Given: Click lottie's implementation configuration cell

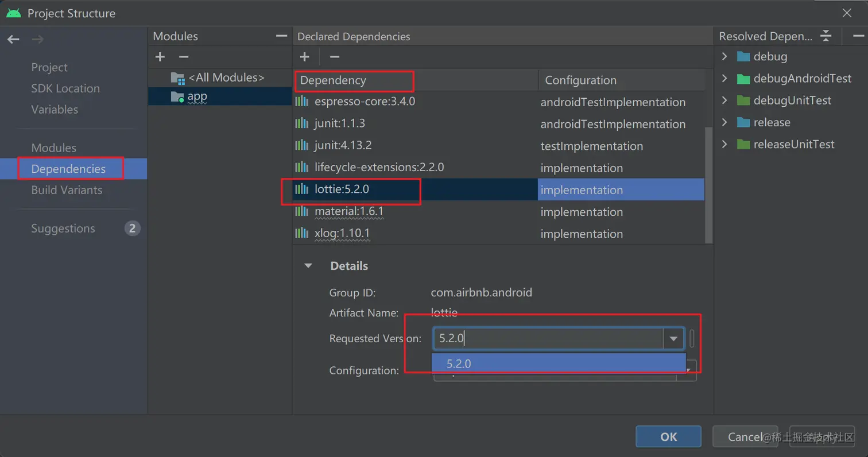Looking at the screenshot, I should click(621, 189).
